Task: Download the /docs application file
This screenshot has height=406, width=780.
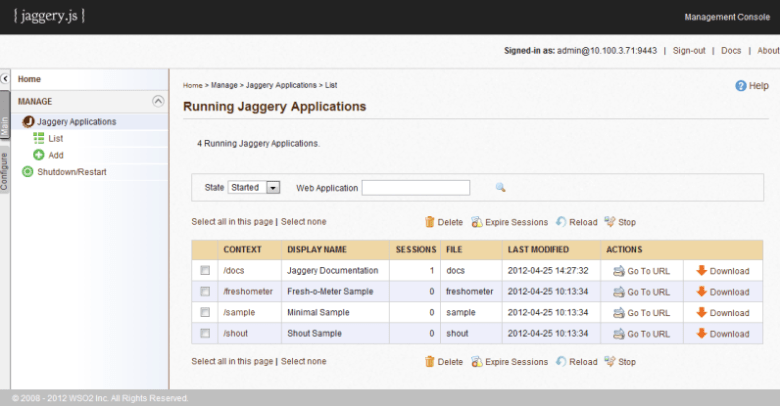Action: (701, 270)
